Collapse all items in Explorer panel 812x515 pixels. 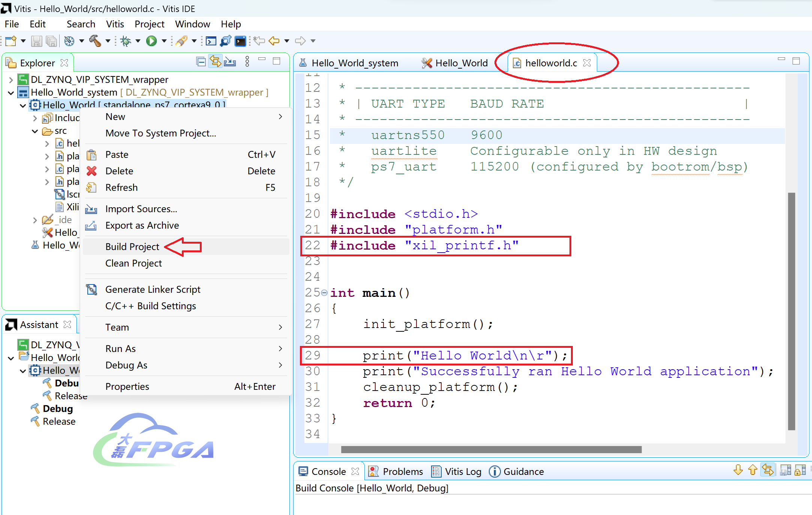tap(201, 61)
